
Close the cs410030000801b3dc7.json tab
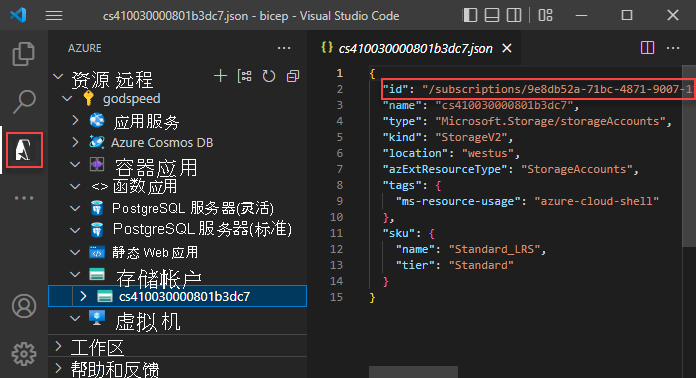click(506, 48)
